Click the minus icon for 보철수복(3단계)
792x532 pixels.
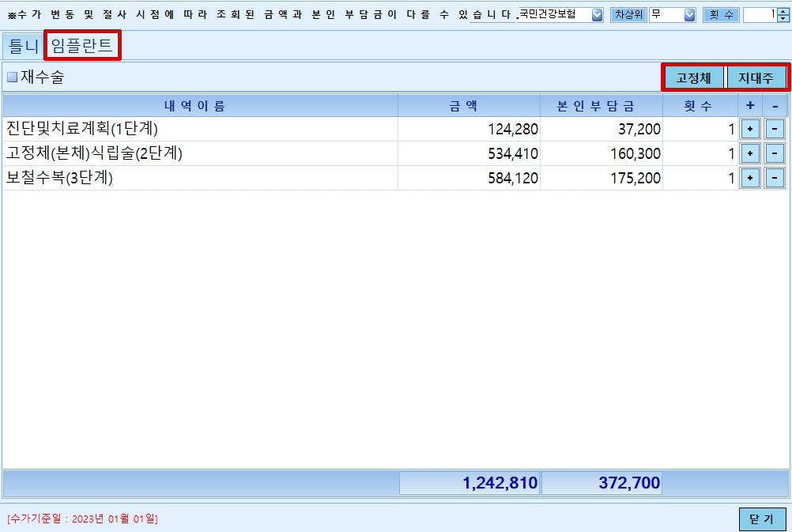[775, 178]
